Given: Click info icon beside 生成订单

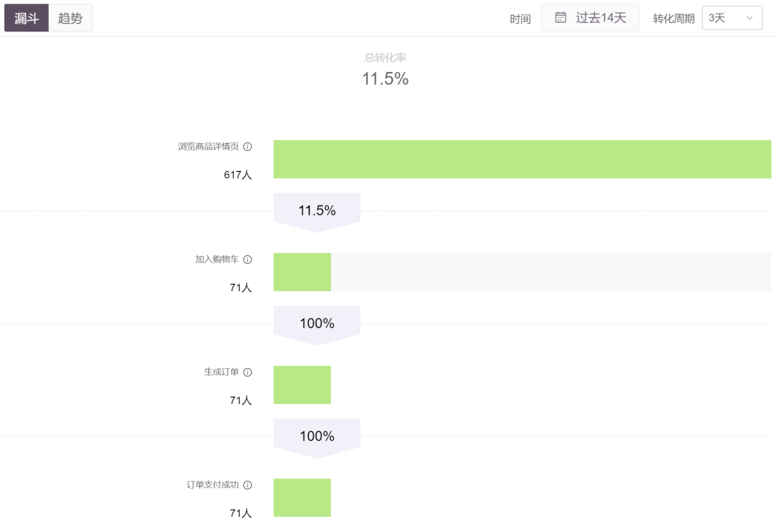Looking at the screenshot, I should pyautogui.click(x=247, y=372).
